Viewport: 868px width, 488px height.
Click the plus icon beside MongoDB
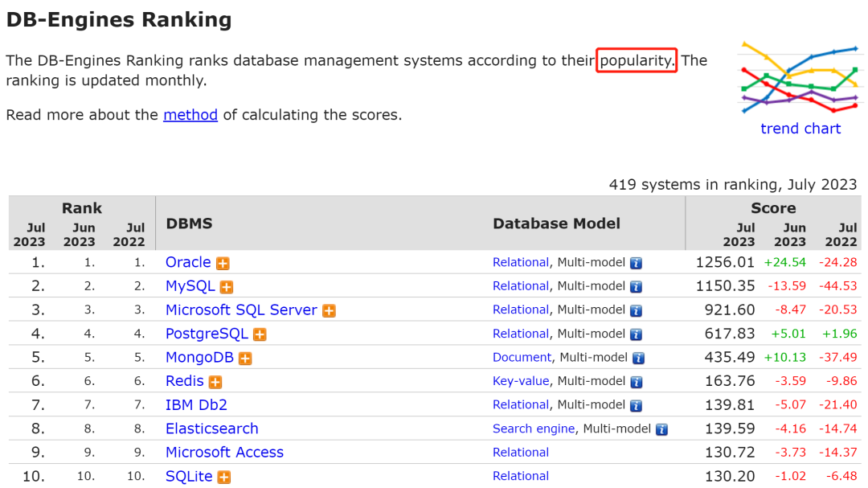pos(245,359)
